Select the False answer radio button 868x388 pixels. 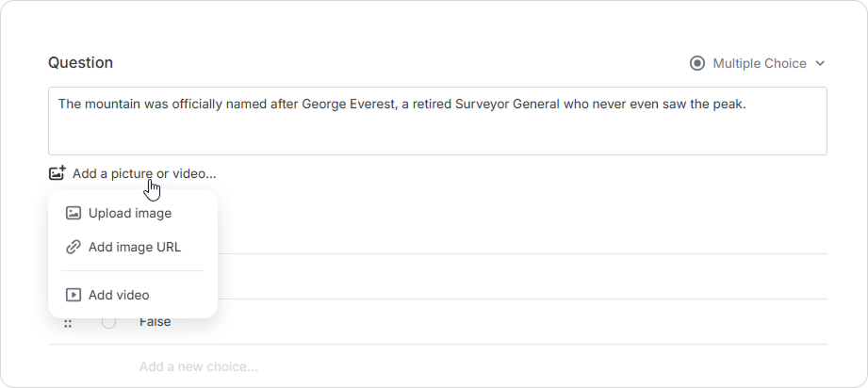point(109,321)
